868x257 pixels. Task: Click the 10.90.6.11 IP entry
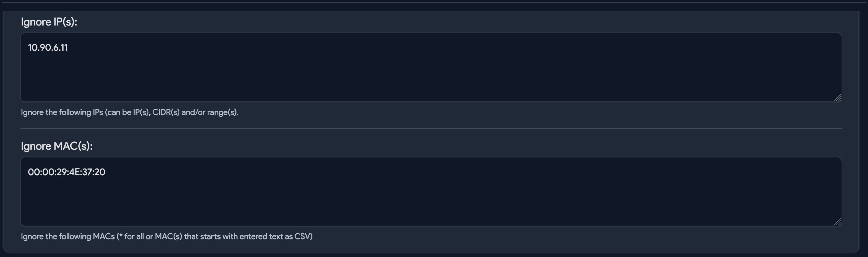point(48,48)
